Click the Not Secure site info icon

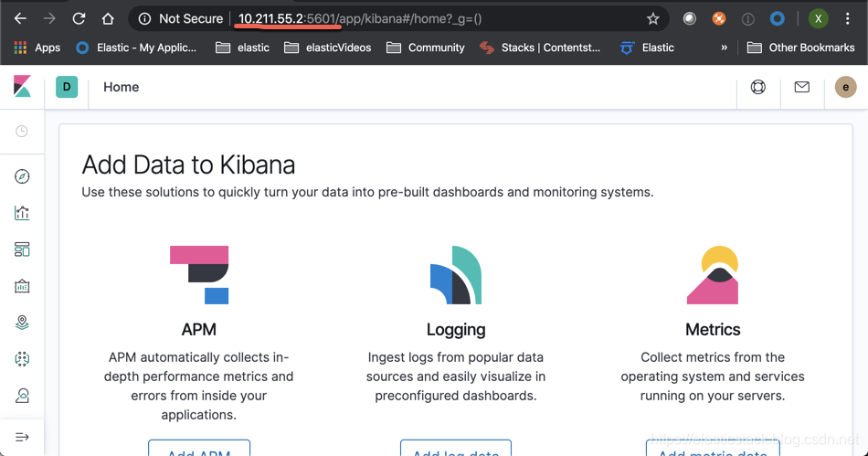click(144, 19)
